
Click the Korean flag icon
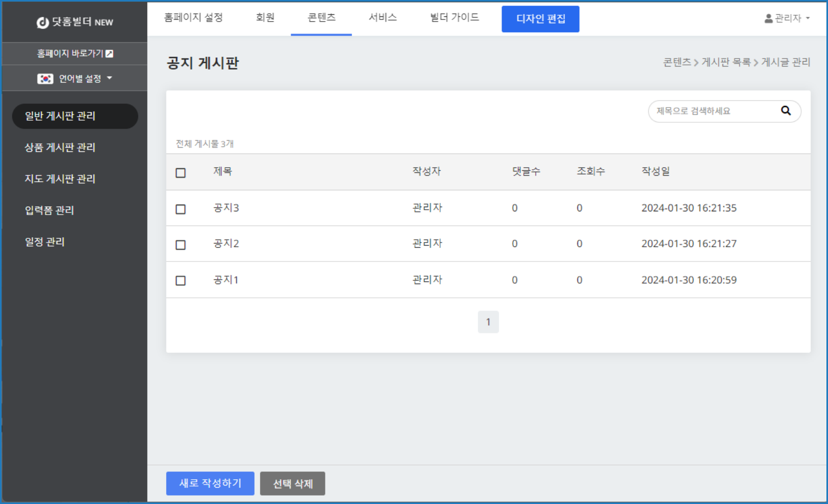[45, 79]
